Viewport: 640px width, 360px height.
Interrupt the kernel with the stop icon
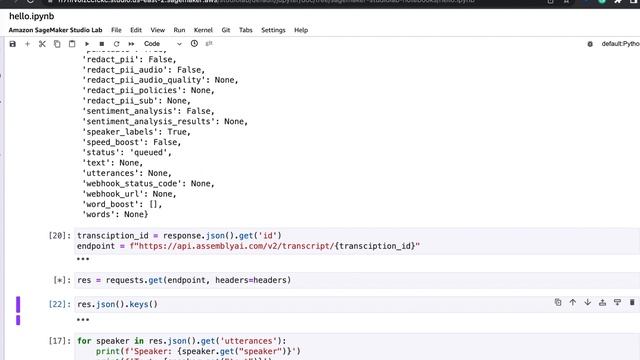102,44
